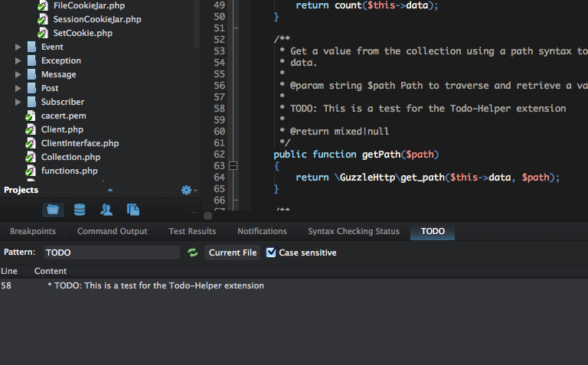Screen dimensions: 588x365
Task: Collapse code fold marker at line 63
Action: (x=234, y=165)
